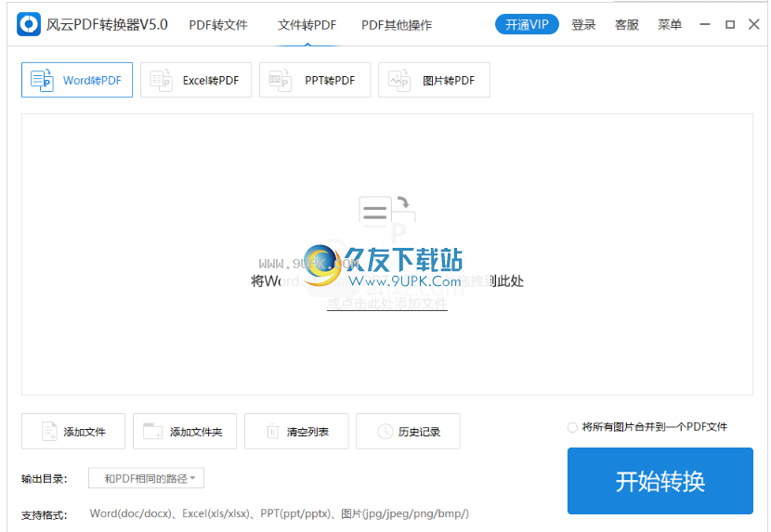Close the converter window
771x532 pixels.
tap(753, 24)
